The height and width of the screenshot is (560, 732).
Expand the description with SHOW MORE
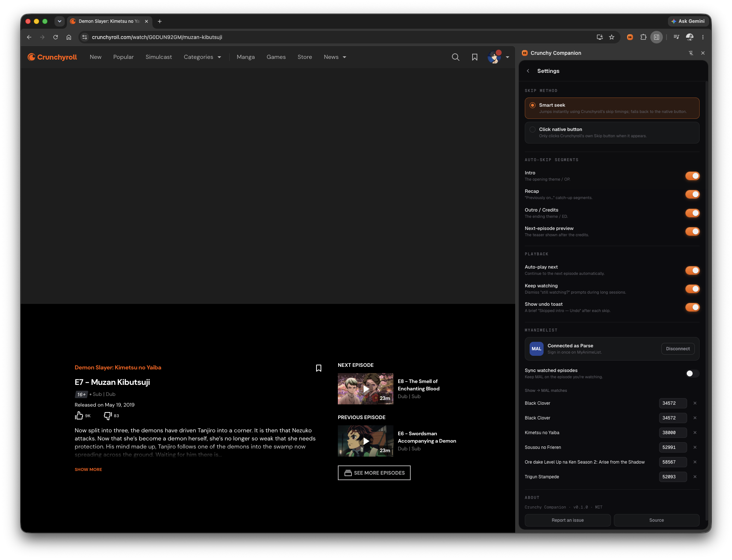[x=88, y=469]
